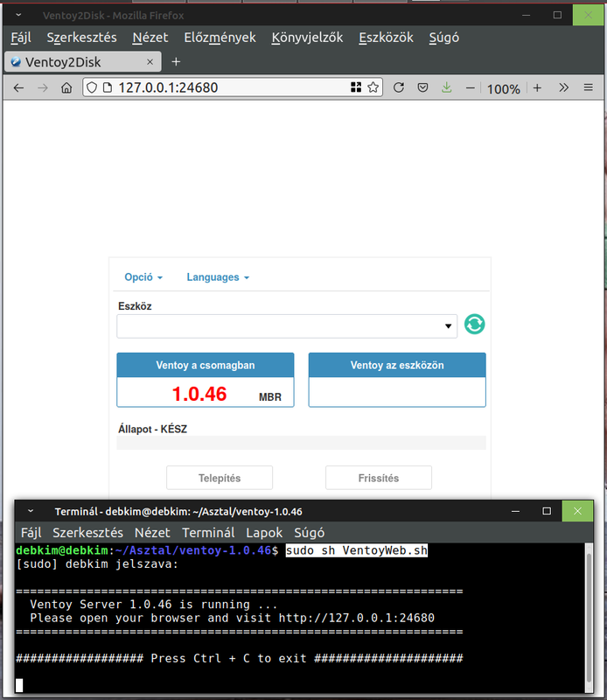Expand the Opció menu

pyautogui.click(x=143, y=277)
